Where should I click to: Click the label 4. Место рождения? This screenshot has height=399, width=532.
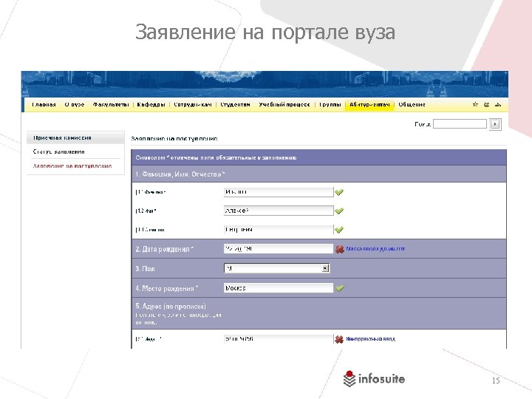[x=166, y=288]
